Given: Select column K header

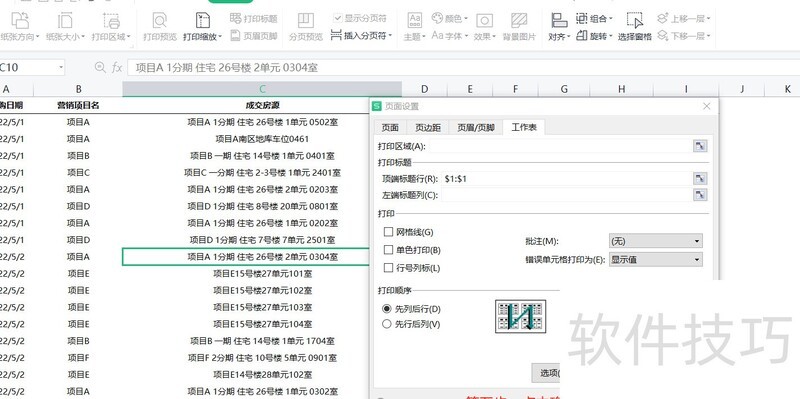Looking at the screenshot, I should 786,89.
